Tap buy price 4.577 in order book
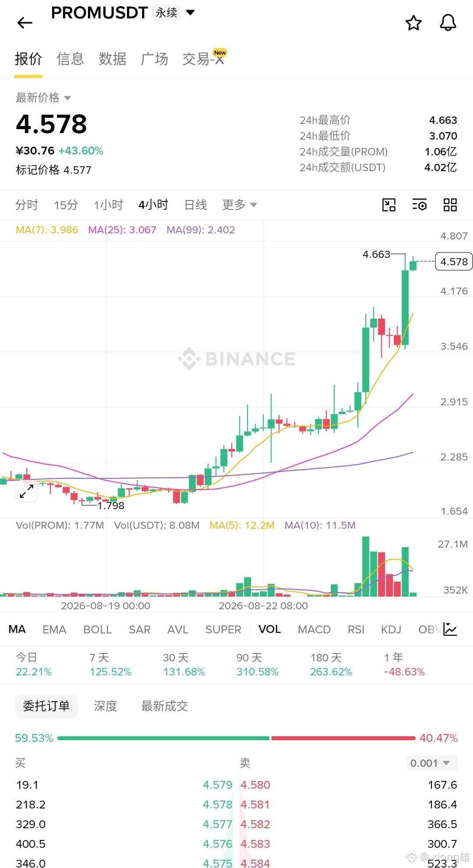This screenshot has width=473, height=868. point(218,824)
